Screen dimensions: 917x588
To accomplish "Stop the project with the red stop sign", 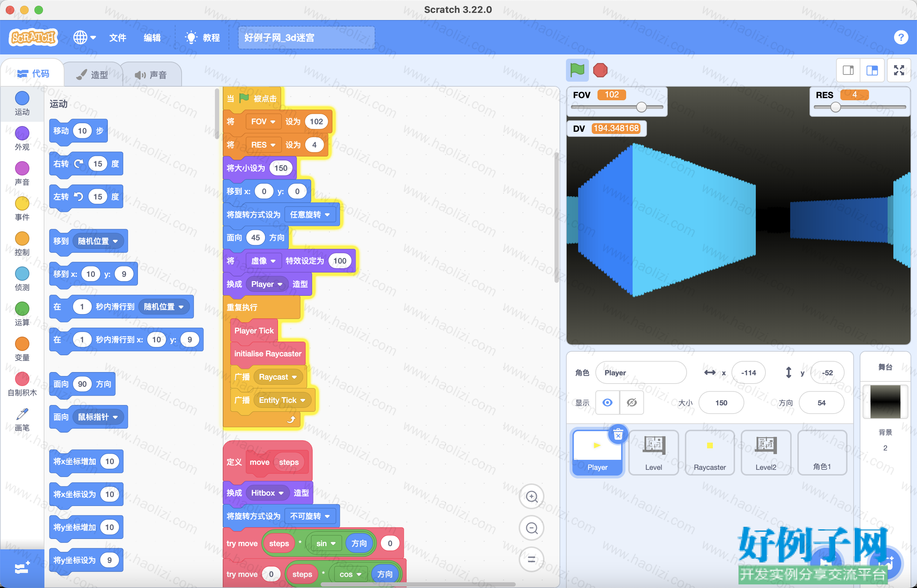I will click(x=600, y=70).
